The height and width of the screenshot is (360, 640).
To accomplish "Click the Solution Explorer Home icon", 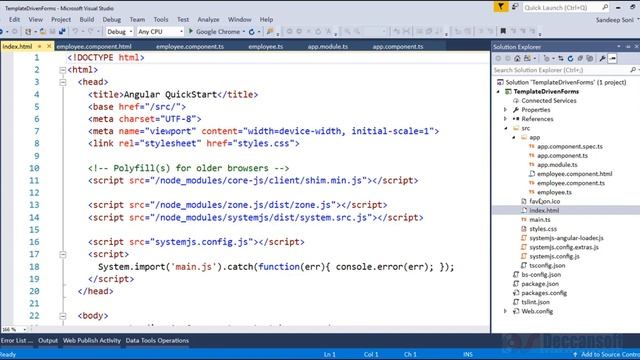I will click(517, 58).
